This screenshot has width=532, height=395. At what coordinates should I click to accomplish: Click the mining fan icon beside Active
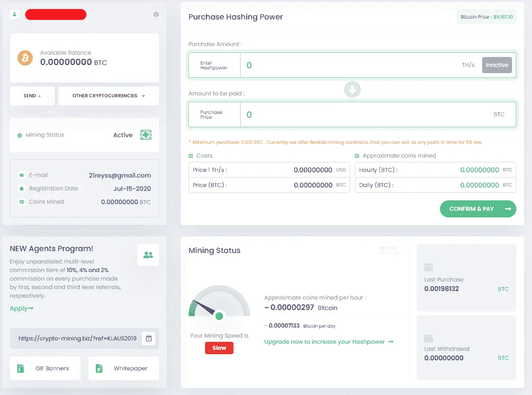click(x=146, y=135)
